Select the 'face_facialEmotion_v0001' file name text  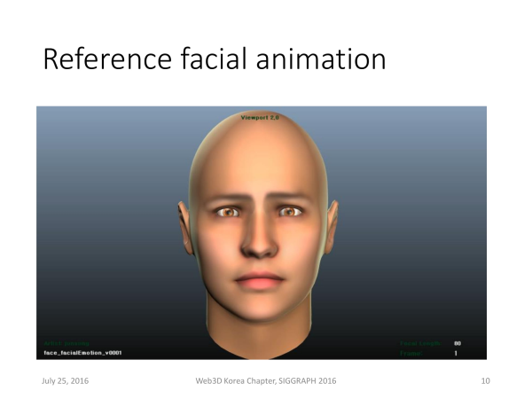[82, 353]
